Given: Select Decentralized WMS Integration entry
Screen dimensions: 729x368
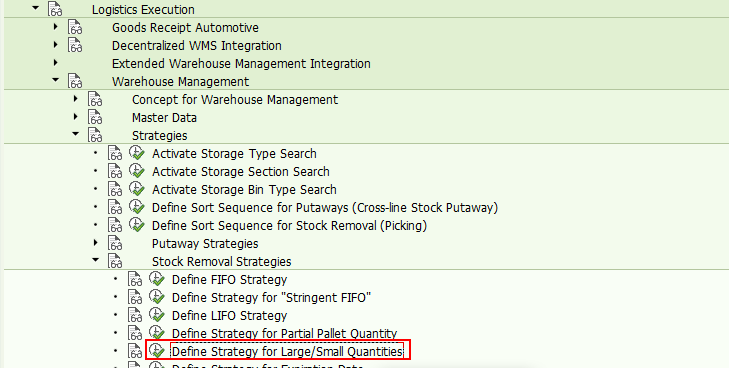Looking at the screenshot, I should pos(197,46).
